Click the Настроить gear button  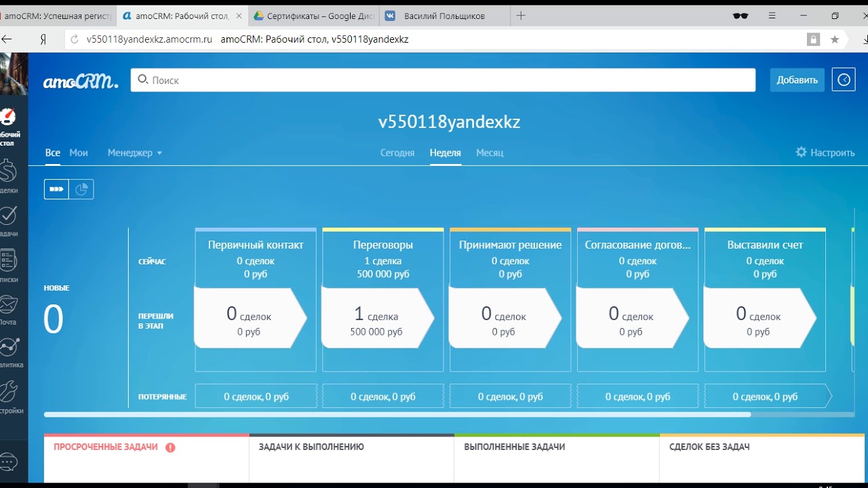coord(825,152)
